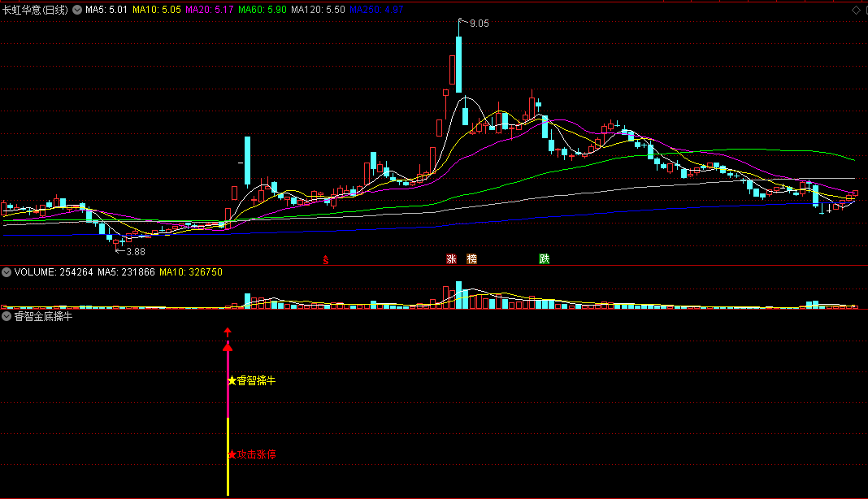Click the green 跌 marker badge

[545, 258]
